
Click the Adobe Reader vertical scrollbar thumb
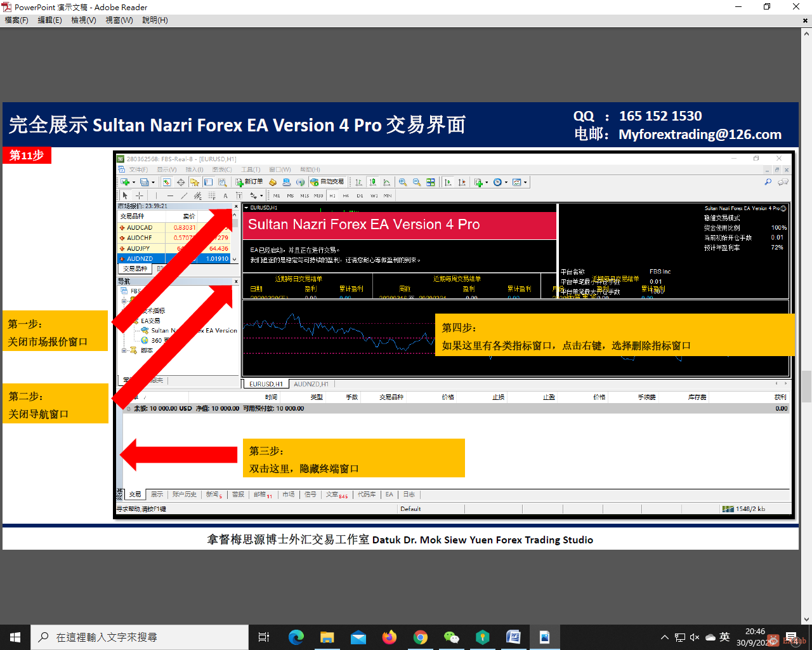click(x=806, y=387)
